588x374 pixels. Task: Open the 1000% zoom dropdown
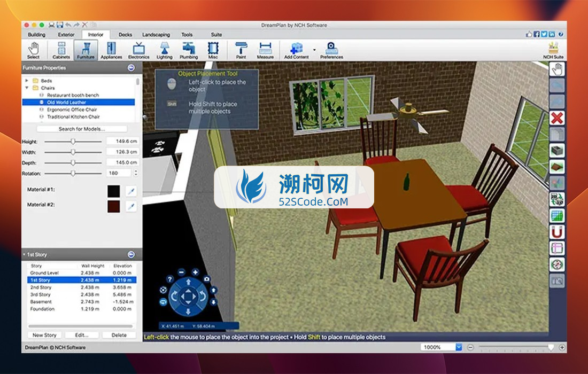tap(459, 347)
